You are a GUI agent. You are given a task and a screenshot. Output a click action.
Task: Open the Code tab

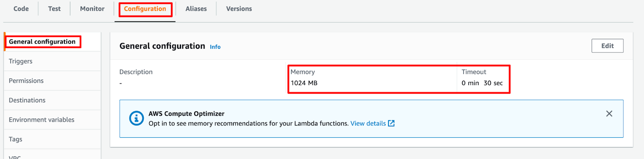click(21, 8)
